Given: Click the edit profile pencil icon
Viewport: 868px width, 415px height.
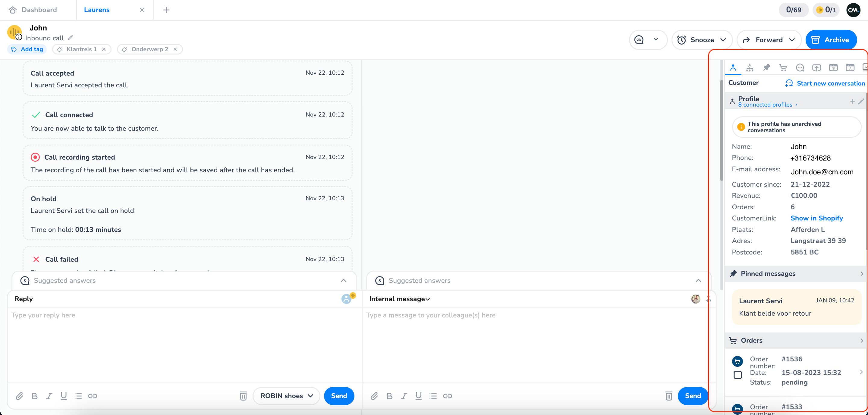Looking at the screenshot, I should 861,101.
